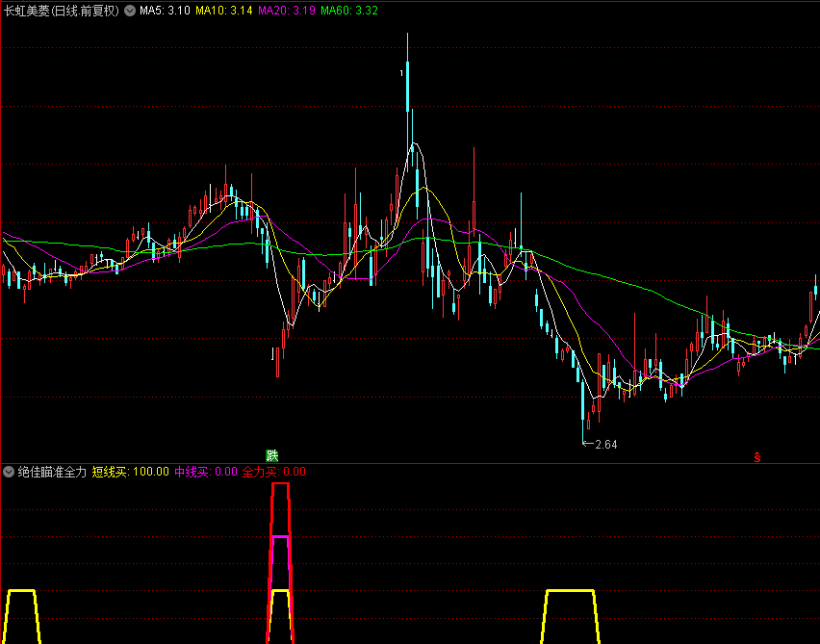
Task: Select the MA10: 3.14 label
Action: tap(224, 11)
